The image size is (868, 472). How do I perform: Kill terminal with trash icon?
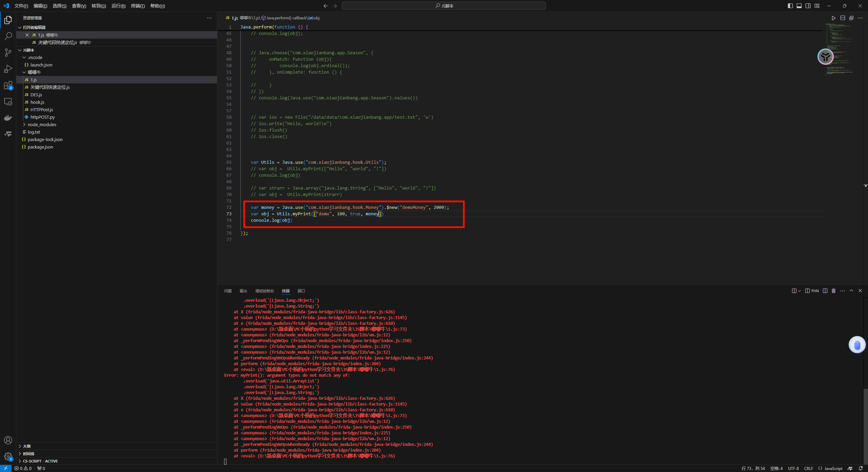[834, 291]
